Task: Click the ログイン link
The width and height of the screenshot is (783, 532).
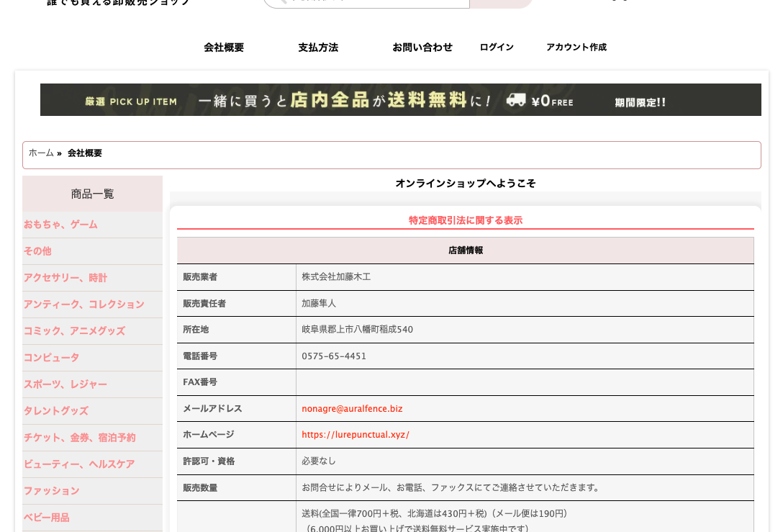Action: pyautogui.click(x=496, y=47)
